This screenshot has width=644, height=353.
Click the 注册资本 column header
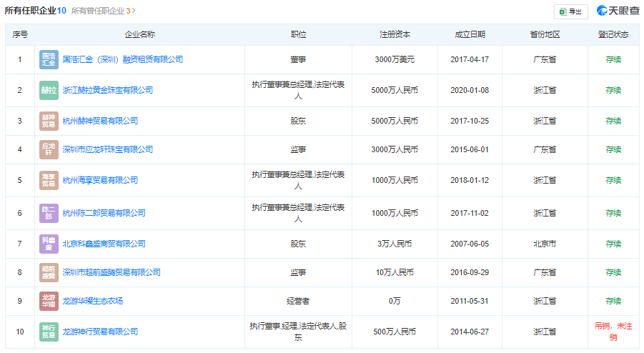[395, 35]
